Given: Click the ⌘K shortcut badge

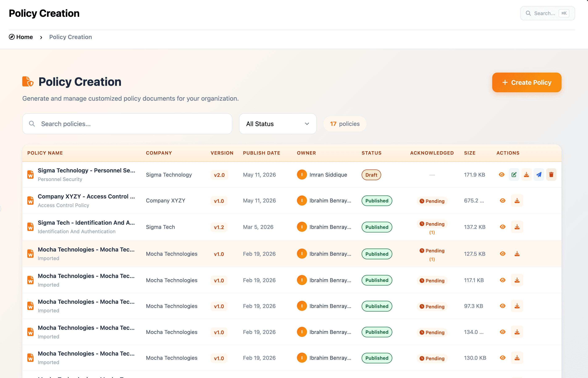Looking at the screenshot, I should pyautogui.click(x=564, y=13).
